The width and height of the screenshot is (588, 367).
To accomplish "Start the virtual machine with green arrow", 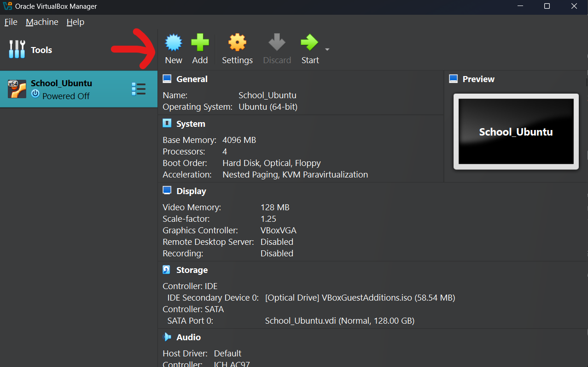I will (309, 43).
